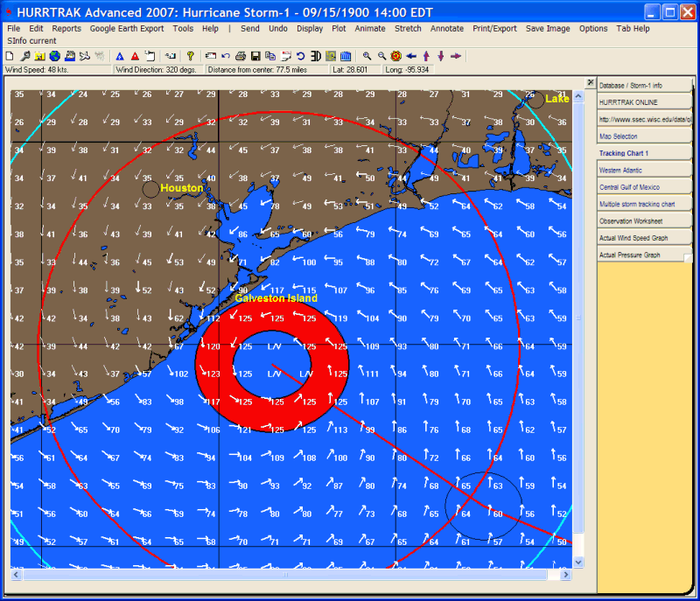Open the Google Earth Export menu
Image resolution: width=700 pixels, height=601 pixels.
point(127,29)
